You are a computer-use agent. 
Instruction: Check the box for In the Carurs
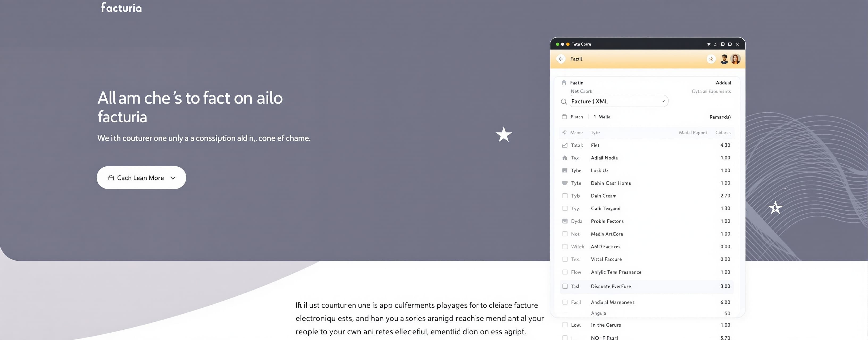pos(565,325)
